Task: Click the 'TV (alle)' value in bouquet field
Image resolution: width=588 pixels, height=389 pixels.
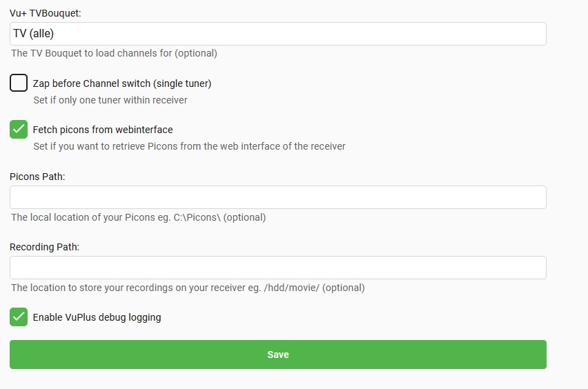Action: pyautogui.click(x=33, y=34)
